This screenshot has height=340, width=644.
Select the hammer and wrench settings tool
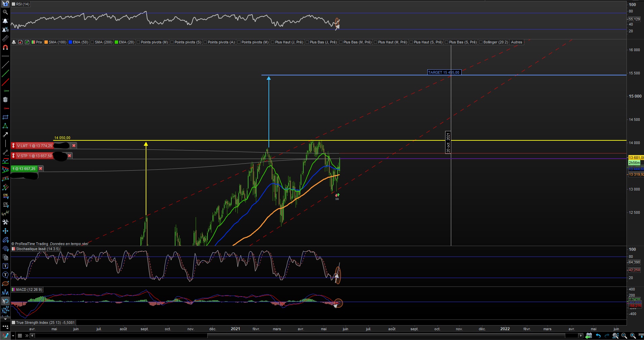coord(5,222)
